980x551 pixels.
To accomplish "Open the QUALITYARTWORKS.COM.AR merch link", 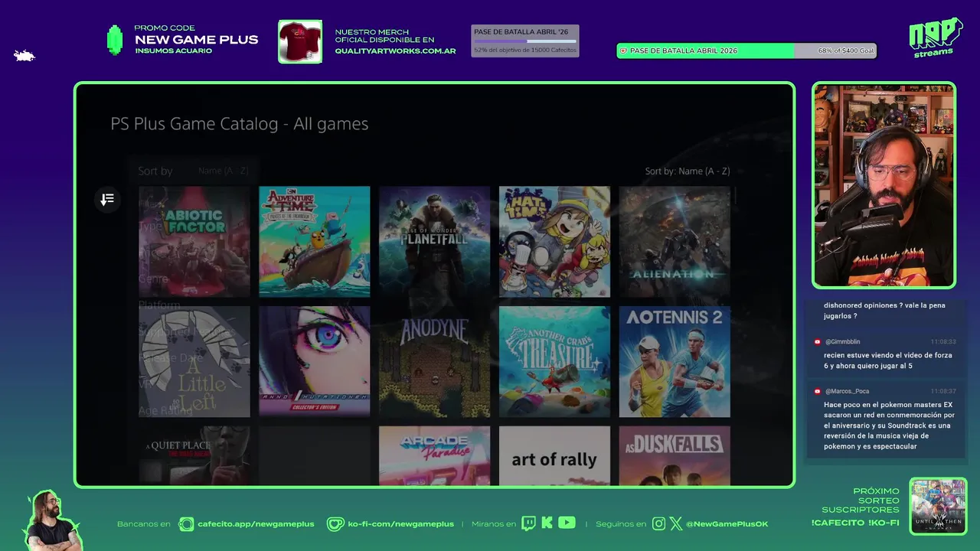I will click(x=395, y=51).
